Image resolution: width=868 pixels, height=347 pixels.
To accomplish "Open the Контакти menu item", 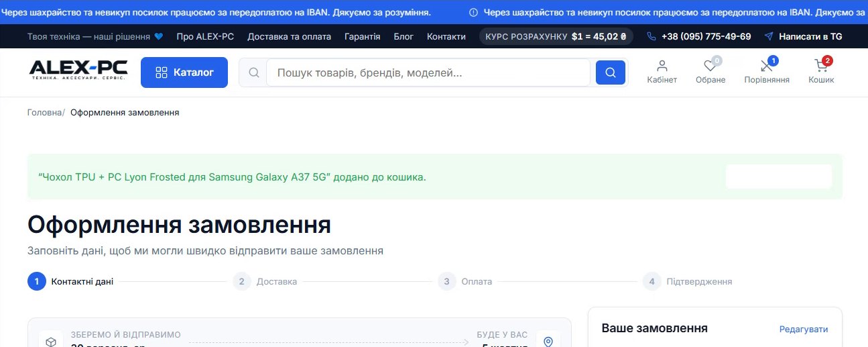I will click(x=446, y=36).
